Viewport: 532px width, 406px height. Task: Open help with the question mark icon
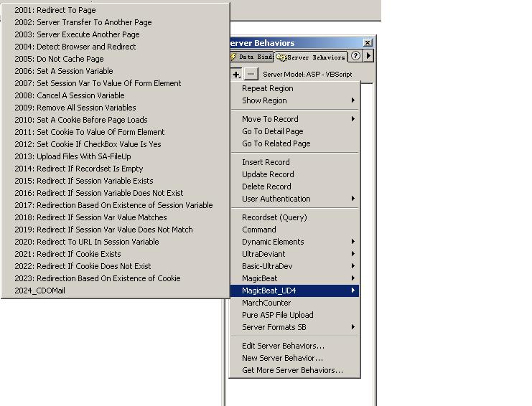pos(355,56)
